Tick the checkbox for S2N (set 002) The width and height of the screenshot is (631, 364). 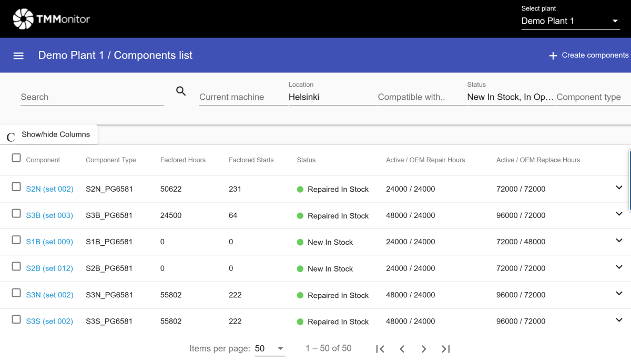pyautogui.click(x=16, y=187)
